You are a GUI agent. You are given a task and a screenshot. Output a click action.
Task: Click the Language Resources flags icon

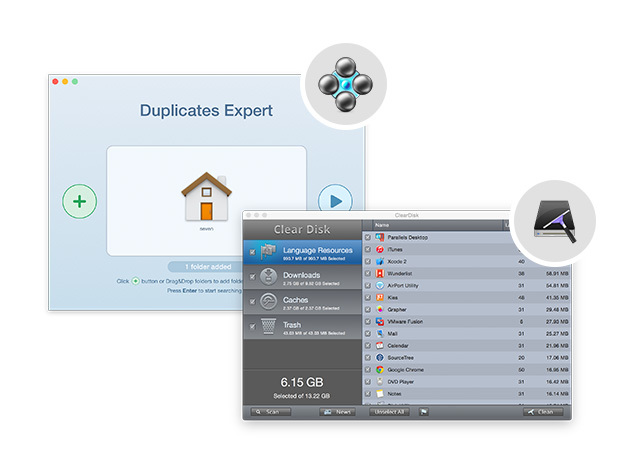[269, 252]
